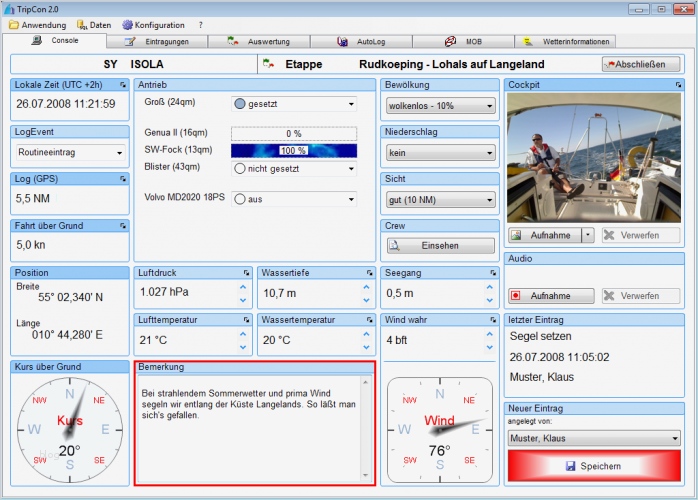Open the Groß (24qm) gesetzt dropdown
The width and height of the screenshot is (698, 500).
294,104
